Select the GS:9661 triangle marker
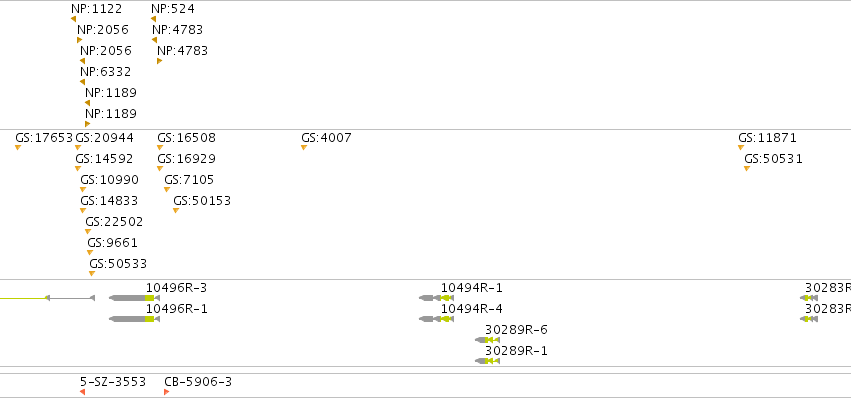Viewport: 851px width, 398px height. coord(90,253)
